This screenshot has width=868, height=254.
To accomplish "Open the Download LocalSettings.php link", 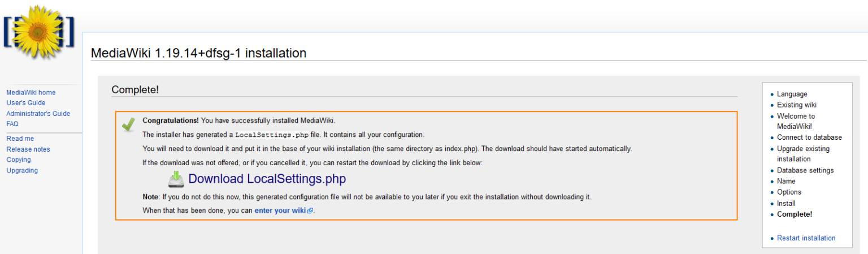I will (x=267, y=179).
